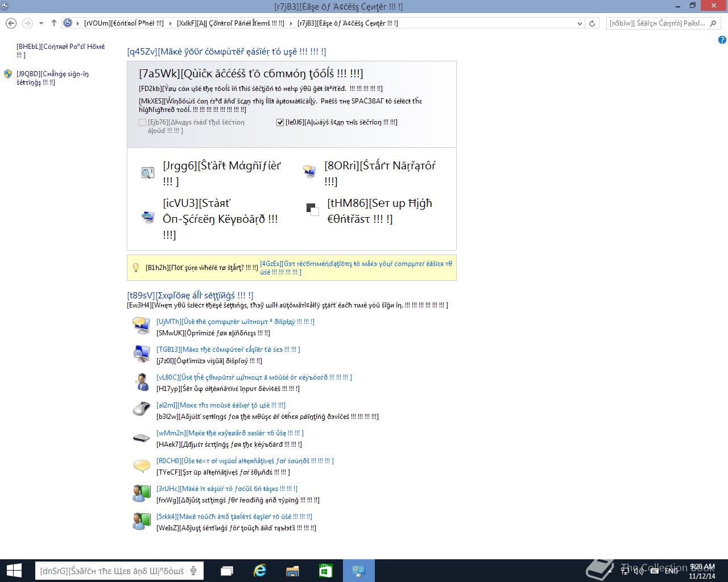Open 'Make the mouse easier to use' link

221,405
